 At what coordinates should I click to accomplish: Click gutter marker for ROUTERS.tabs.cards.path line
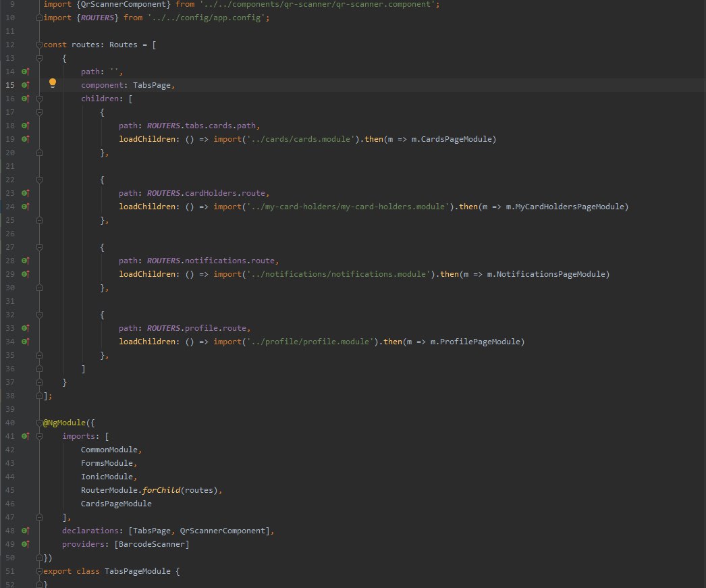[x=26, y=126]
